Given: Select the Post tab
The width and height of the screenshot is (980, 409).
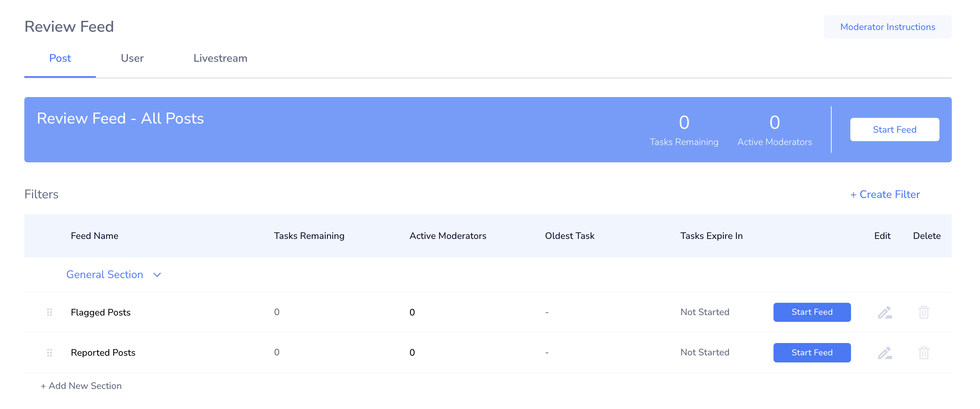Looking at the screenshot, I should (x=60, y=58).
